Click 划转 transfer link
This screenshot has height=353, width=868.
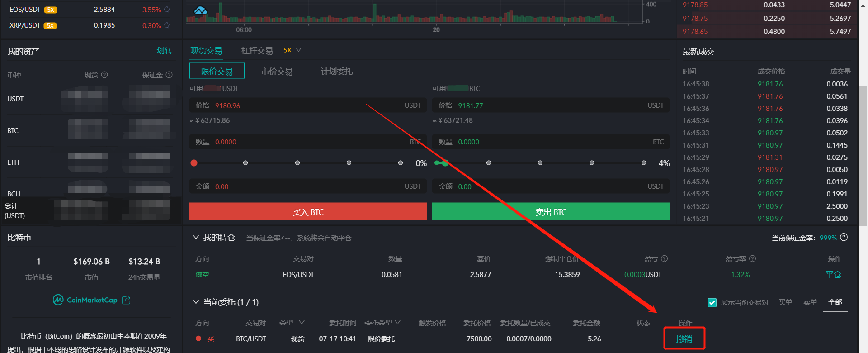click(x=165, y=51)
